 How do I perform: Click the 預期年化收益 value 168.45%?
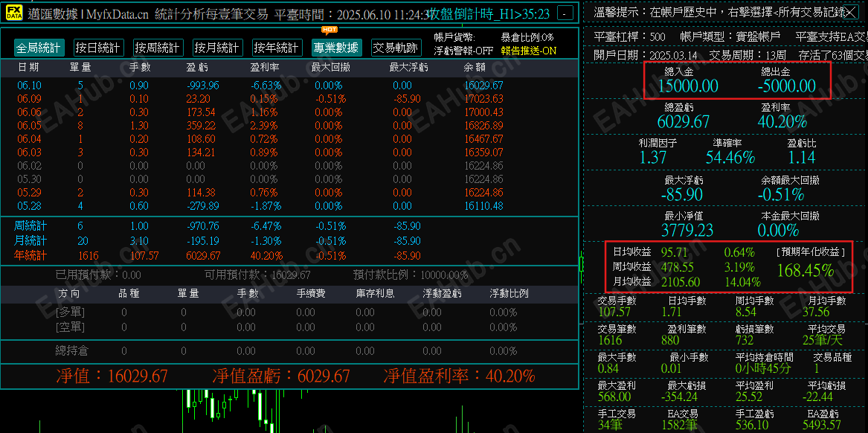pyautogui.click(x=806, y=270)
